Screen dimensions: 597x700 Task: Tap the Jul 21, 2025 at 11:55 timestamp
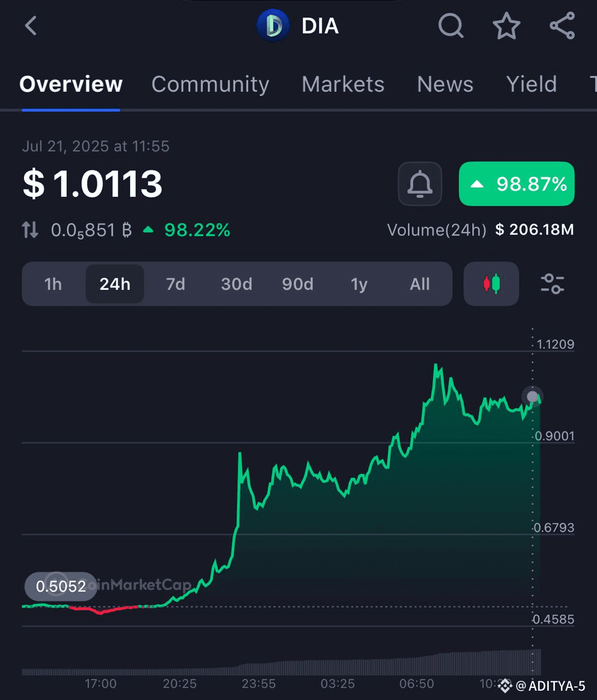[96, 146]
